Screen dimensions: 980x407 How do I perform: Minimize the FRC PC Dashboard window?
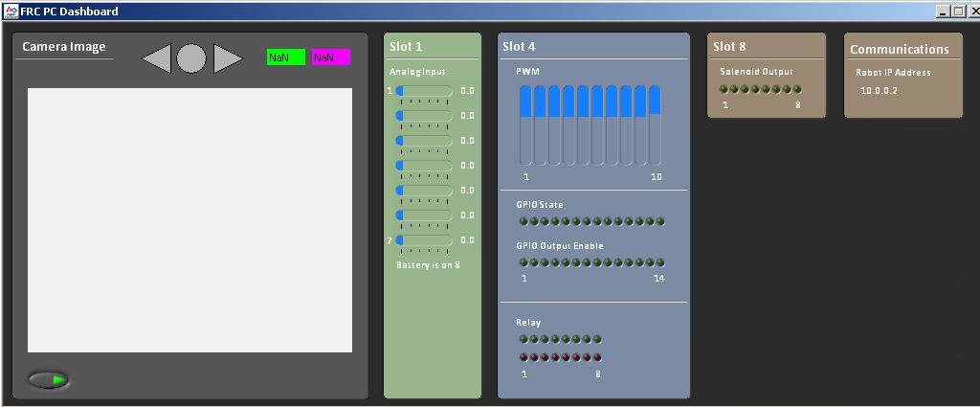click(x=943, y=11)
